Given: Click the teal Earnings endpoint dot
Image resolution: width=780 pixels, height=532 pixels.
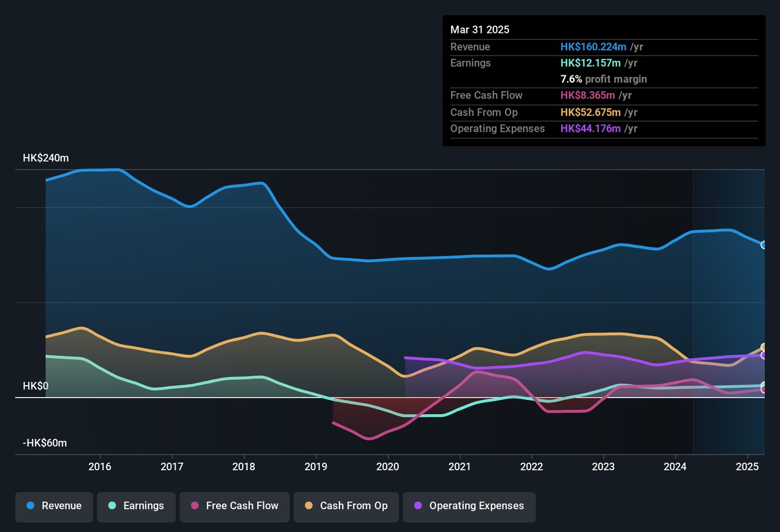Looking at the screenshot, I should coord(764,385).
